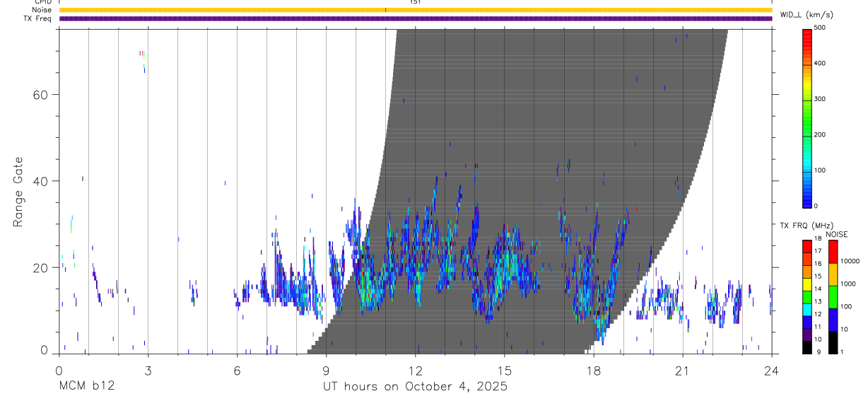Click the 100 tick in NOISE legend
868x401 pixels.
(x=845, y=306)
